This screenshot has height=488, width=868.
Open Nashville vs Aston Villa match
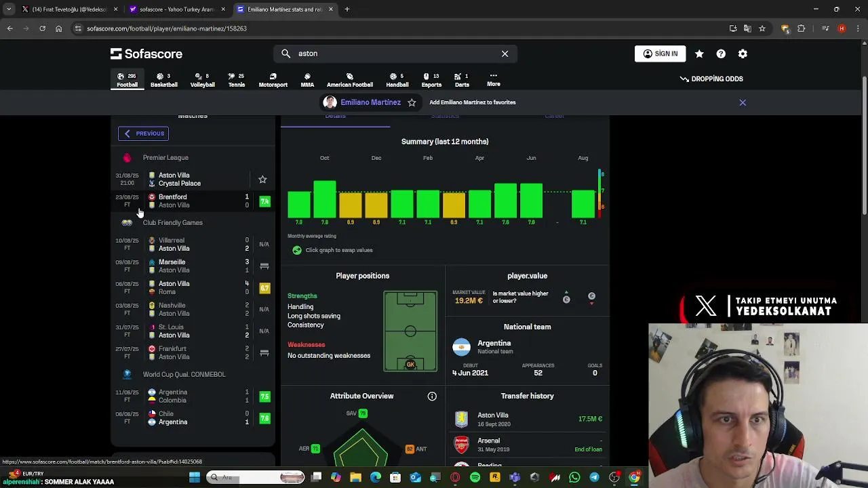tap(193, 309)
